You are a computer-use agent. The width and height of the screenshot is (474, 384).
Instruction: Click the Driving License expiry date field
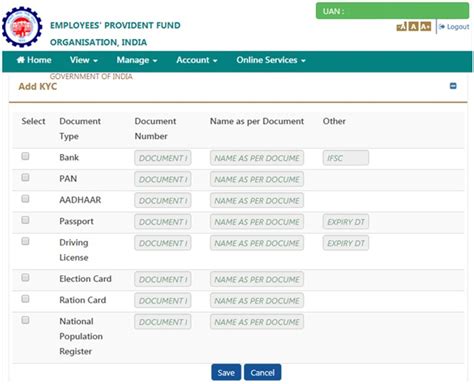[346, 243]
